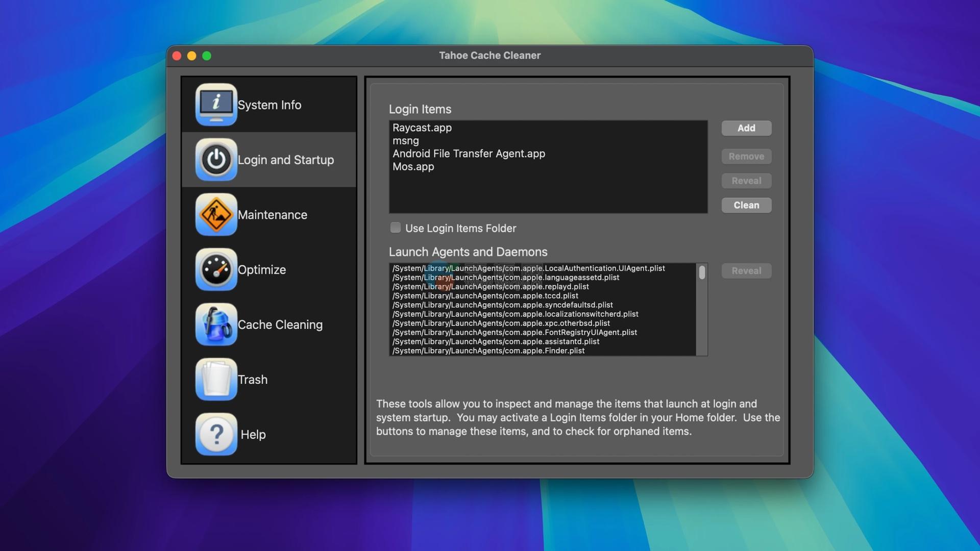Image resolution: width=980 pixels, height=551 pixels.
Task: Click the Remove login item button
Action: click(x=746, y=157)
